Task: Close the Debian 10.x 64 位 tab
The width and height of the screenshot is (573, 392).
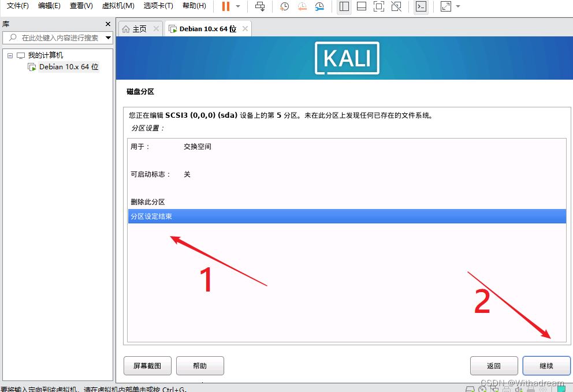Action: tap(245, 28)
